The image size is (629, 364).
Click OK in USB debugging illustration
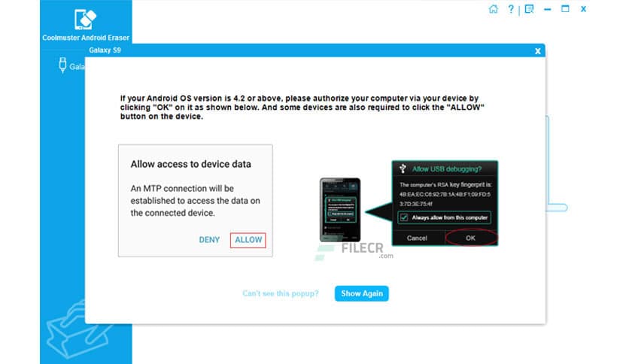tap(470, 238)
